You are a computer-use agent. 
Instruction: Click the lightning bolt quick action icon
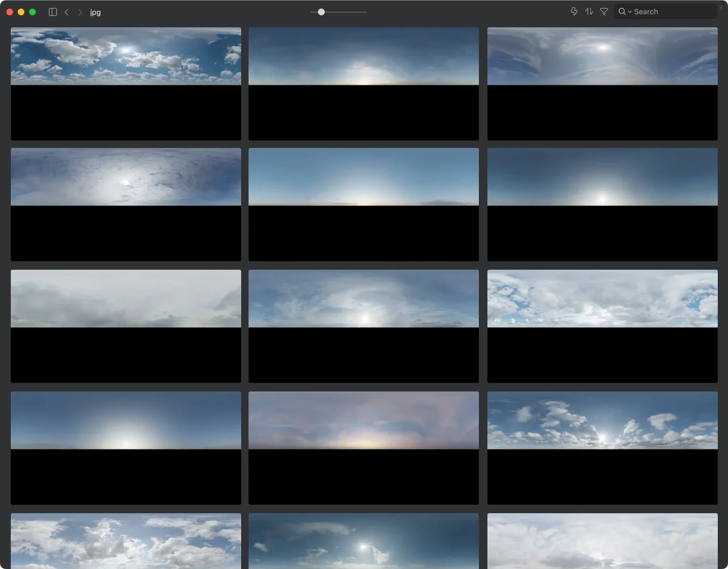(574, 11)
